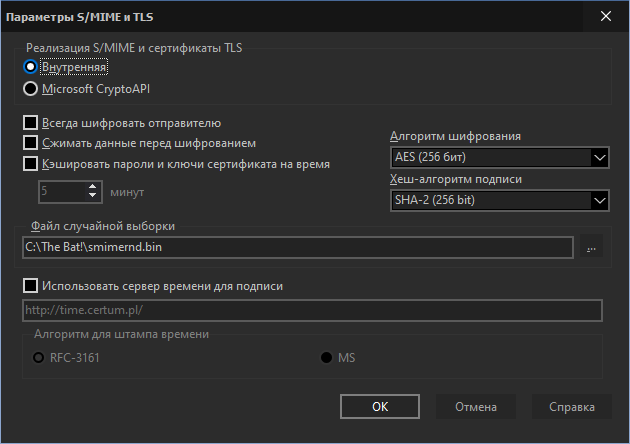Viewport: 630px width, 444px height.
Task: Increase cache minutes with up arrow
Action: point(92,187)
